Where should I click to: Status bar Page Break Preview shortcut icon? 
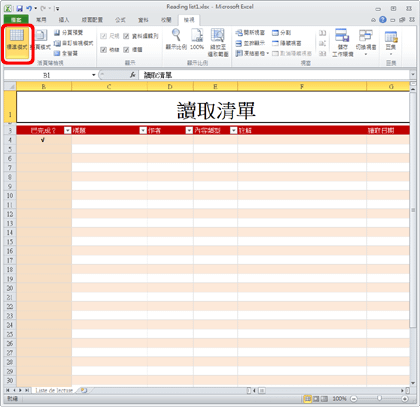324,399
